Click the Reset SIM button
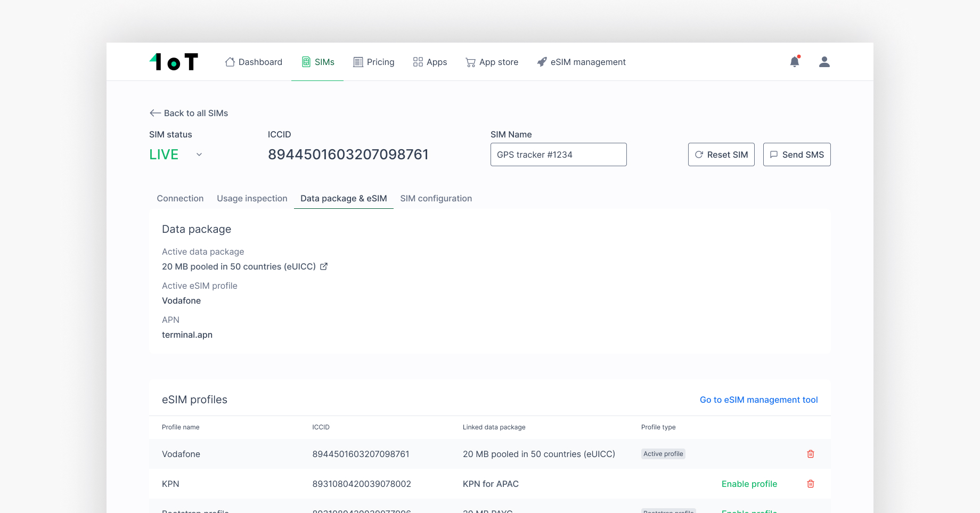Viewport: 980px width, 513px height. click(721, 154)
